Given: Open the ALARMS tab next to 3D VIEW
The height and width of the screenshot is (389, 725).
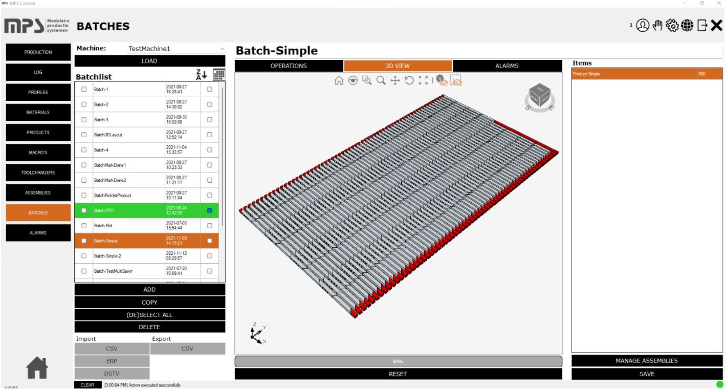Looking at the screenshot, I should click(507, 66).
